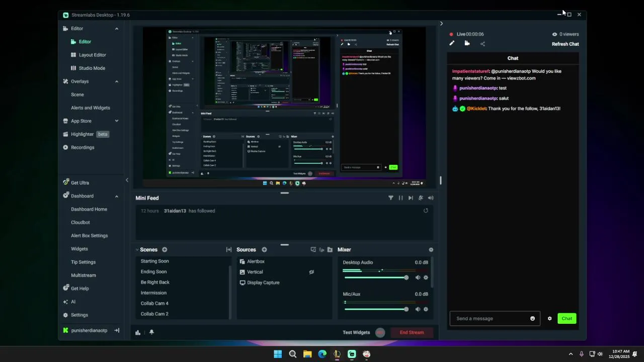The image size is (644, 362).
Task: Filter Mini Feed events with funnel icon
Action: click(x=390, y=198)
